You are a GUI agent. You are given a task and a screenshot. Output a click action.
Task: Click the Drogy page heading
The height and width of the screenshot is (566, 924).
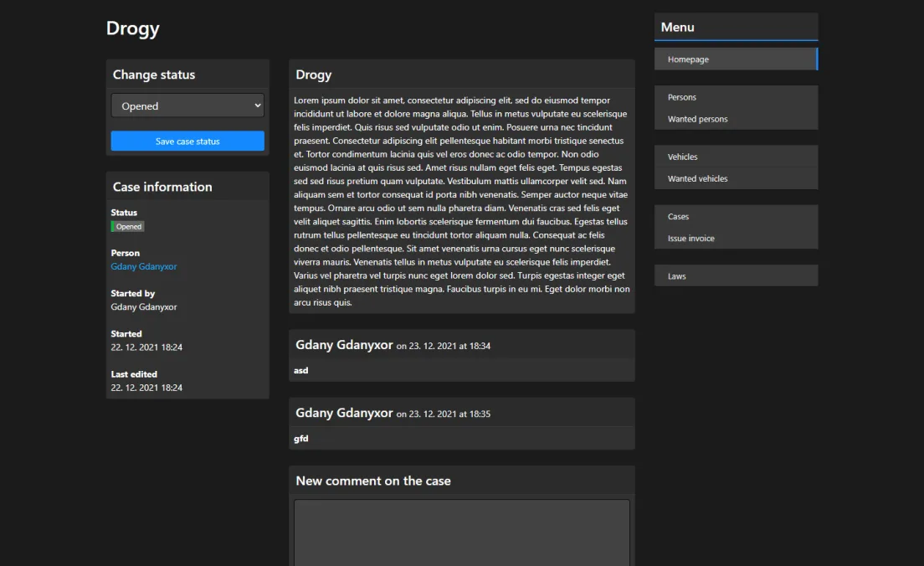(132, 28)
